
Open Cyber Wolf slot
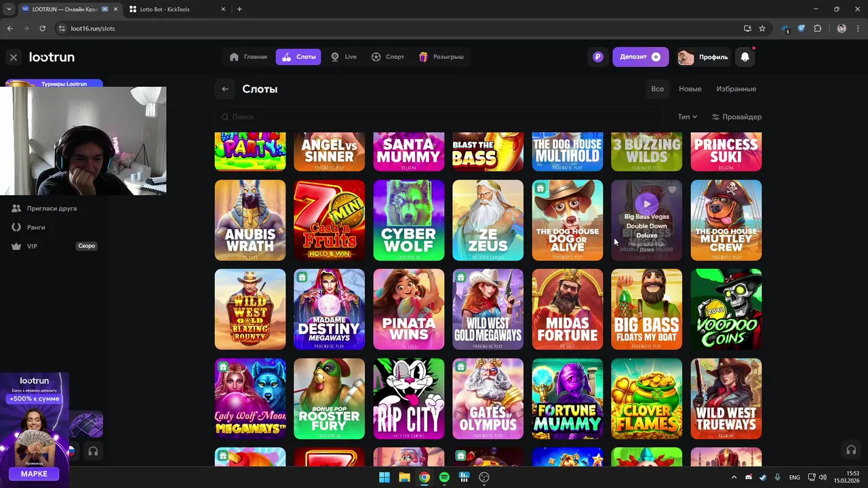point(409,220)
